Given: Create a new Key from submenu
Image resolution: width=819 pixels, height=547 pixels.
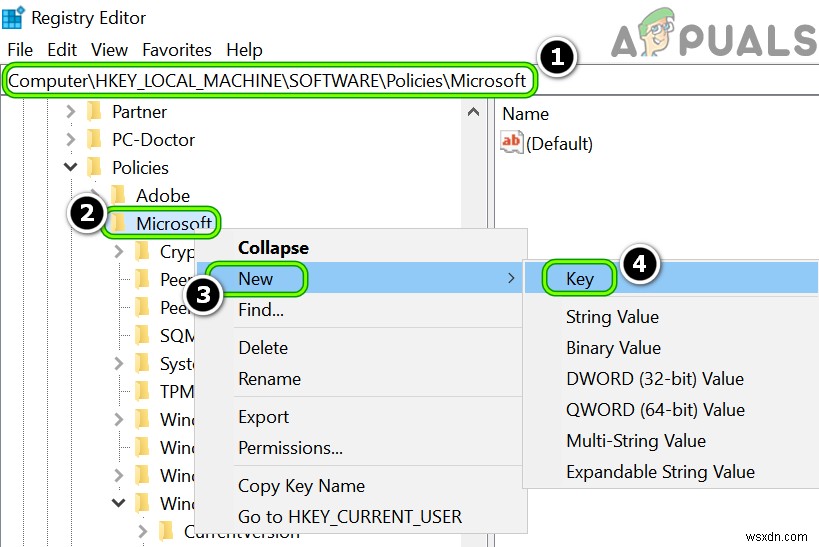Looking at the screenshot, I should click(x=580, y=278).
